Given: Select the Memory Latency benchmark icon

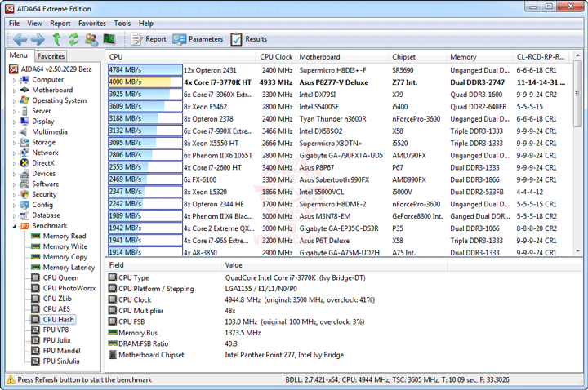Looking at the screenshot, I should click(x=36, y=267).
